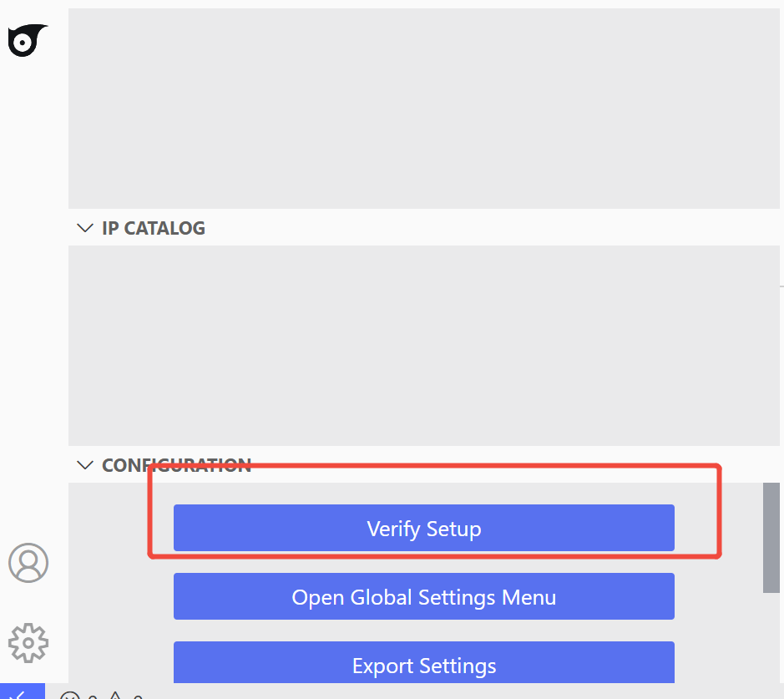Click the gear icon above the bottom checkmark
Viewport: 784px width, 699px height.
click(x=28, y=643)
